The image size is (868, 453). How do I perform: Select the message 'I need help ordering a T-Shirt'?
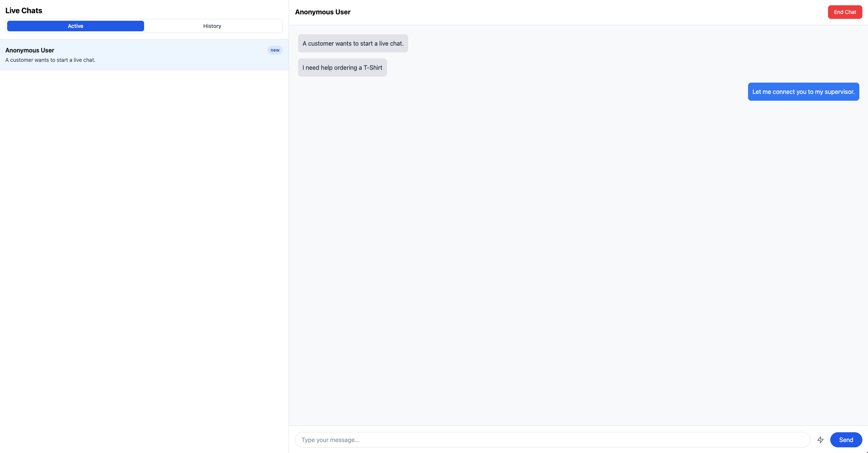tap(342, 67)
